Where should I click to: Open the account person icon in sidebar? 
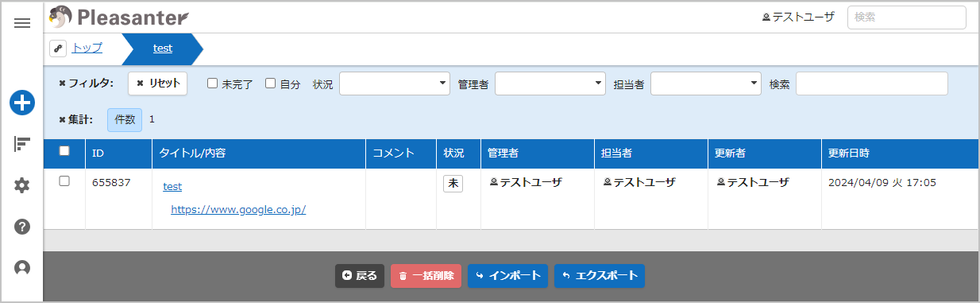click(22, 268)
